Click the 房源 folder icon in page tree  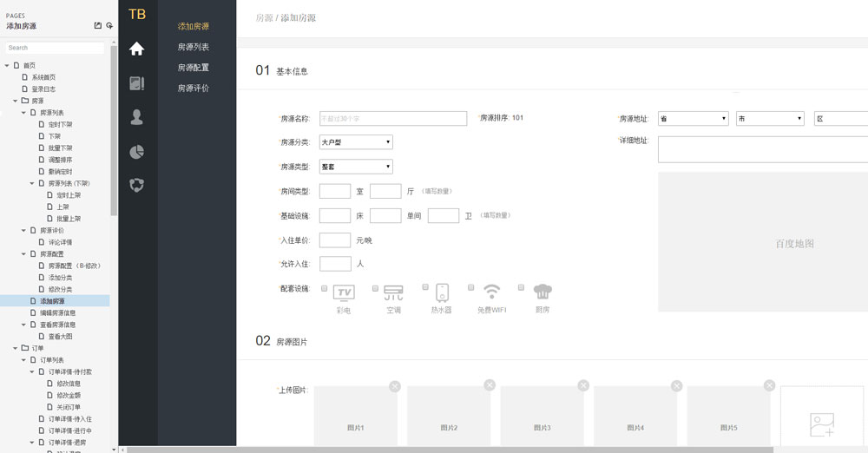pyautogui.click(x=25, y=101)
